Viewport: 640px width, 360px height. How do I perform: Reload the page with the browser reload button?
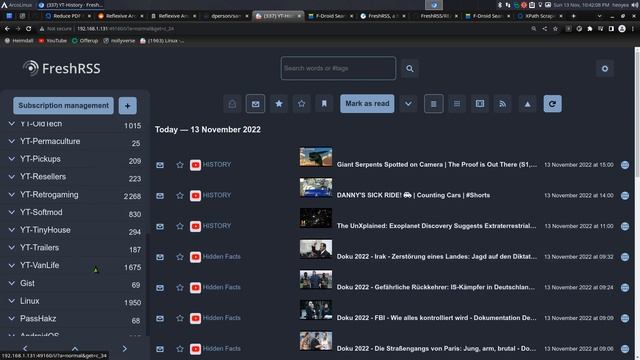(x=29, y=29)
